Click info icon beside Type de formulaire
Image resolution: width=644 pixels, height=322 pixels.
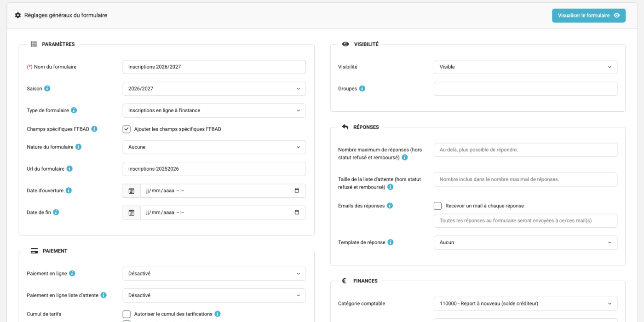pyautogui.click(x=74, y=110)
